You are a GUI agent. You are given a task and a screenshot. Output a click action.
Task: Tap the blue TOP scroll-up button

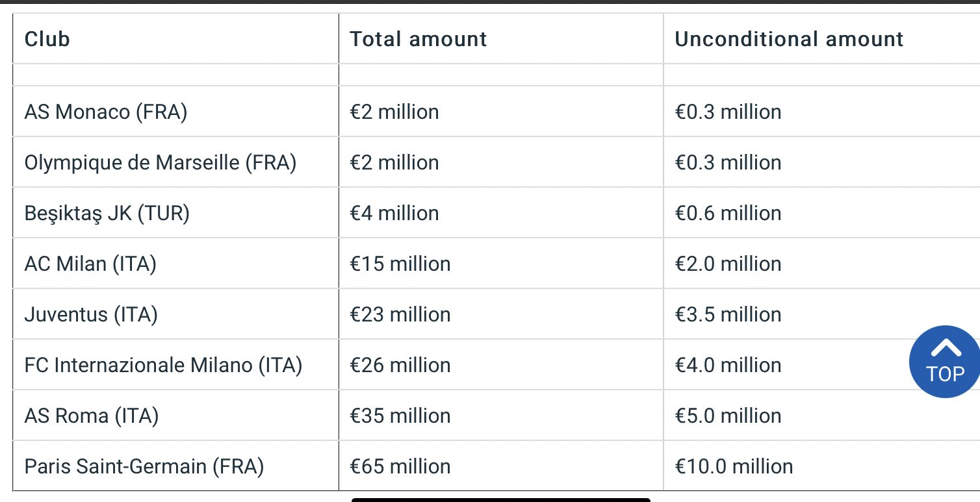pos(946,360)
